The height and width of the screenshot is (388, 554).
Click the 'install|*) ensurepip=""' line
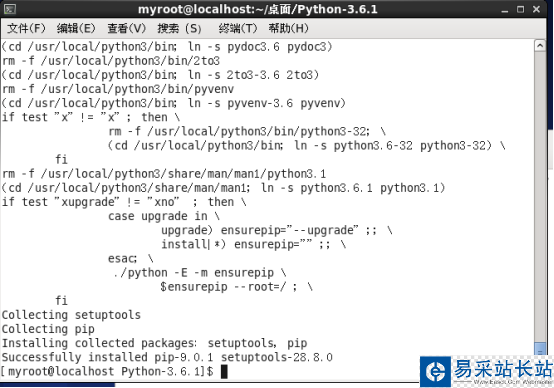(253, 244)
